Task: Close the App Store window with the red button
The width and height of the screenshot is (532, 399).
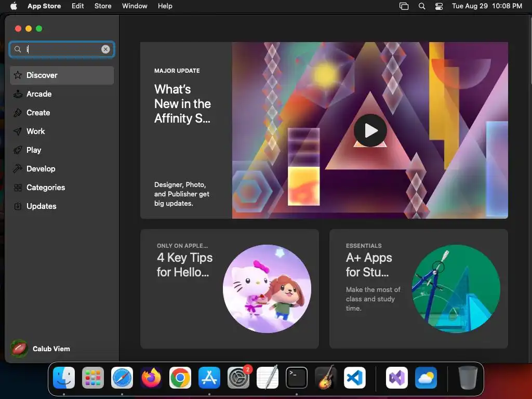Action: click(18, 29)
